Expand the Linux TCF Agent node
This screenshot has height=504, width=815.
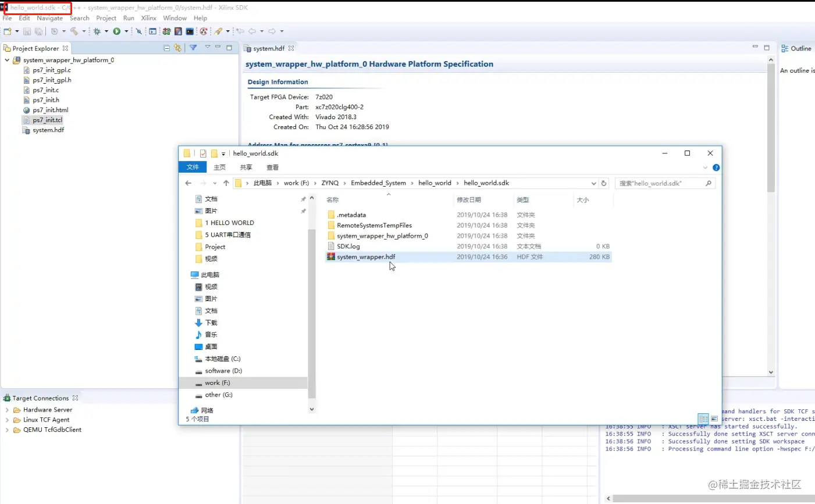point(7,420)
